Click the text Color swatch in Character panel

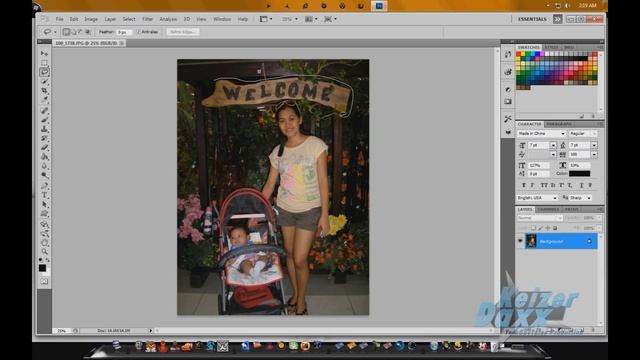pos(580,173)
